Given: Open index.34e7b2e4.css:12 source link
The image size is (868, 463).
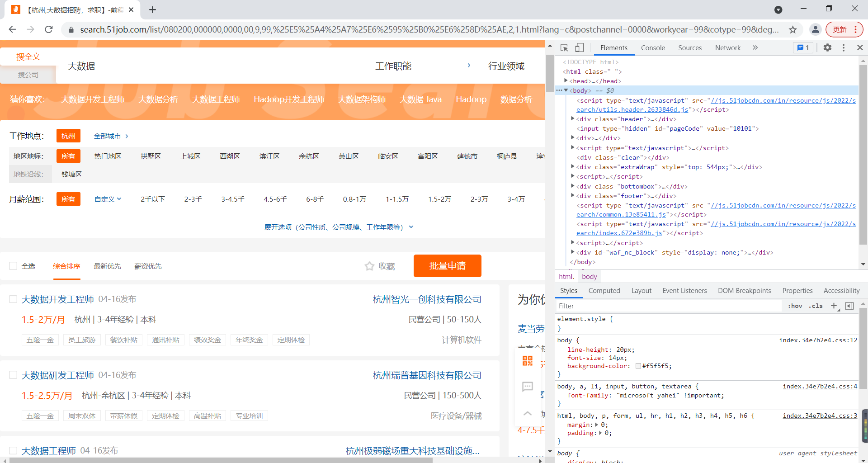Looking at the screenshot, I should pos(818,340).
